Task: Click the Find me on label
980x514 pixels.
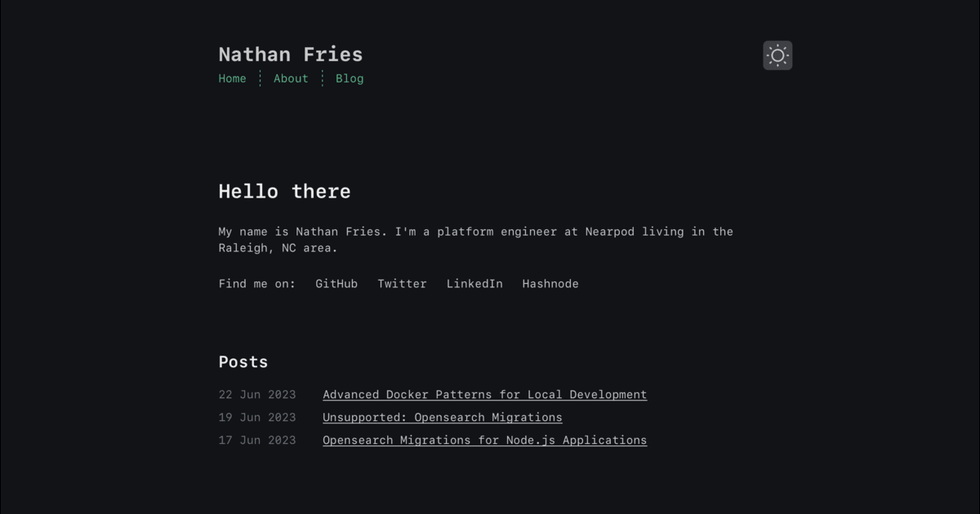Action: (257, 283)
